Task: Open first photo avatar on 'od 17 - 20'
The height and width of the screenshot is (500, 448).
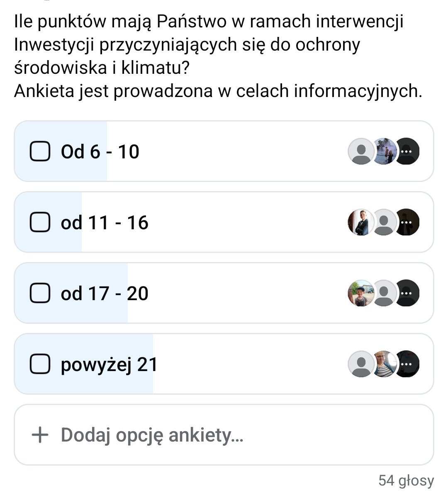Action: [x=360, y=294]
